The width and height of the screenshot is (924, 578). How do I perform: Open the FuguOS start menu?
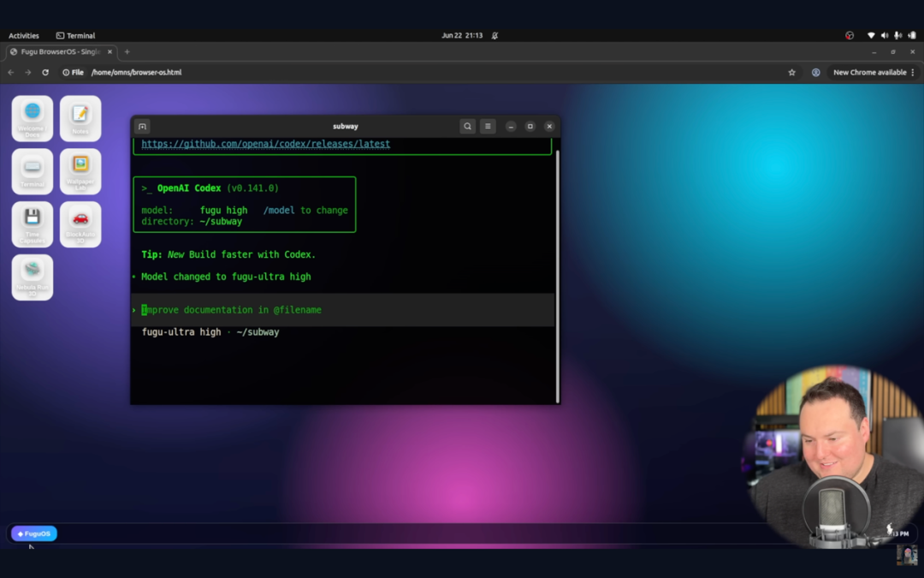[x=34, y=533]
